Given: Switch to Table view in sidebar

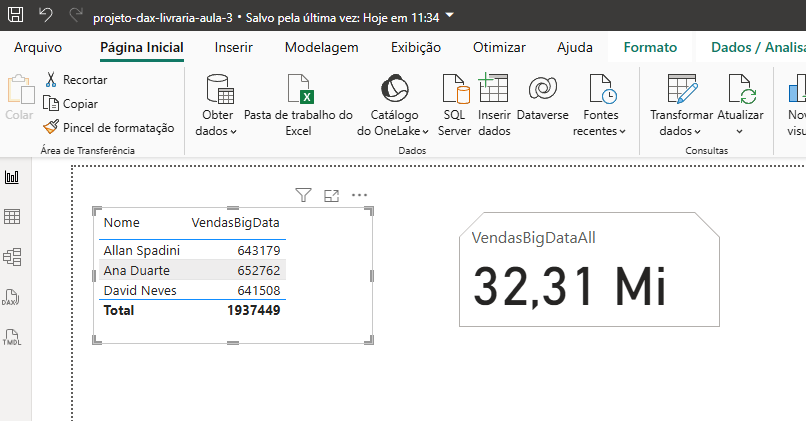Looking at the screenshot, I should 12,217.
